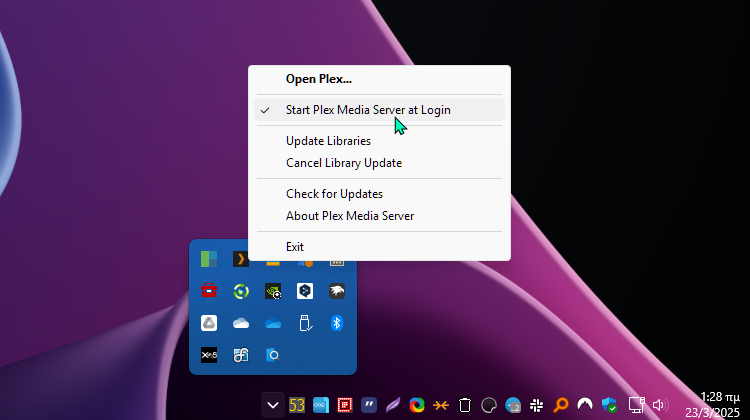Click the black circle taskbar icon
750x420 pixels.
(488, 405)
